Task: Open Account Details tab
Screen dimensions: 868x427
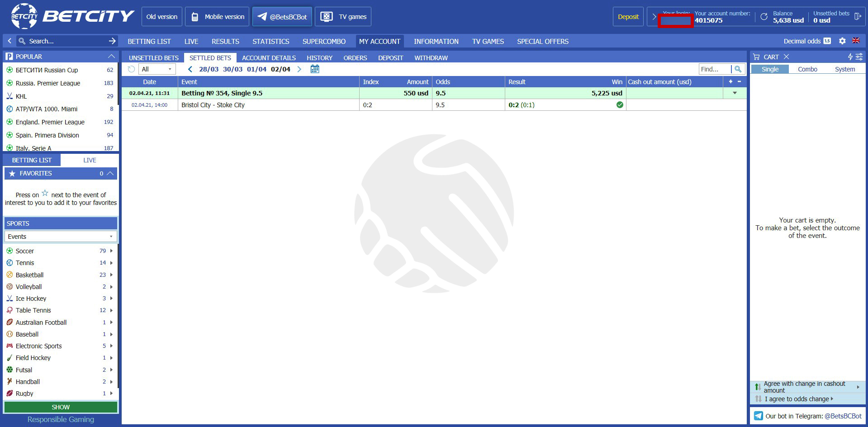Action: point(269,57)
